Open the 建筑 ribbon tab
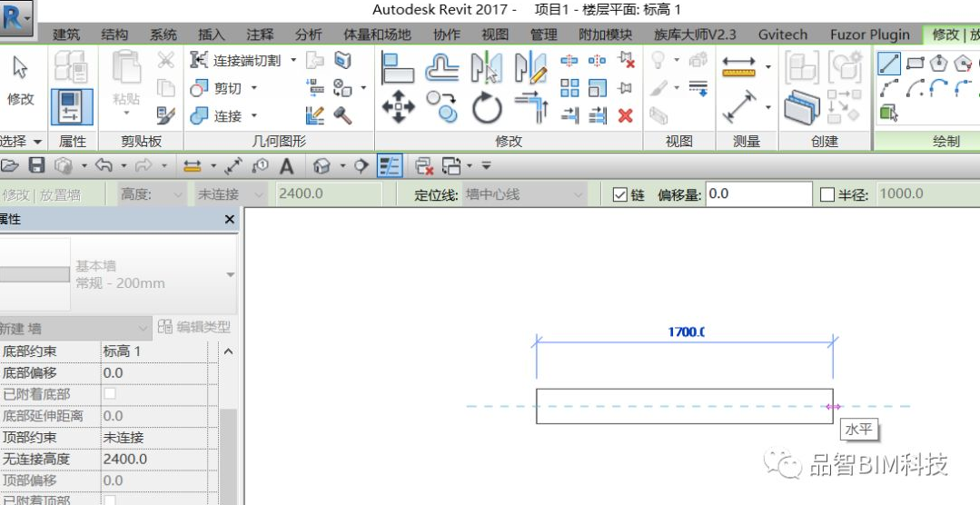The width and height of the screenshot is (980, 505). [x=66, y=35]
